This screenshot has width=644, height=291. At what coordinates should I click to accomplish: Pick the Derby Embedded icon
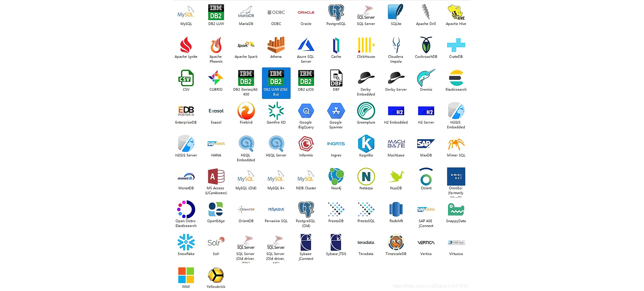(x=366, y=78)
